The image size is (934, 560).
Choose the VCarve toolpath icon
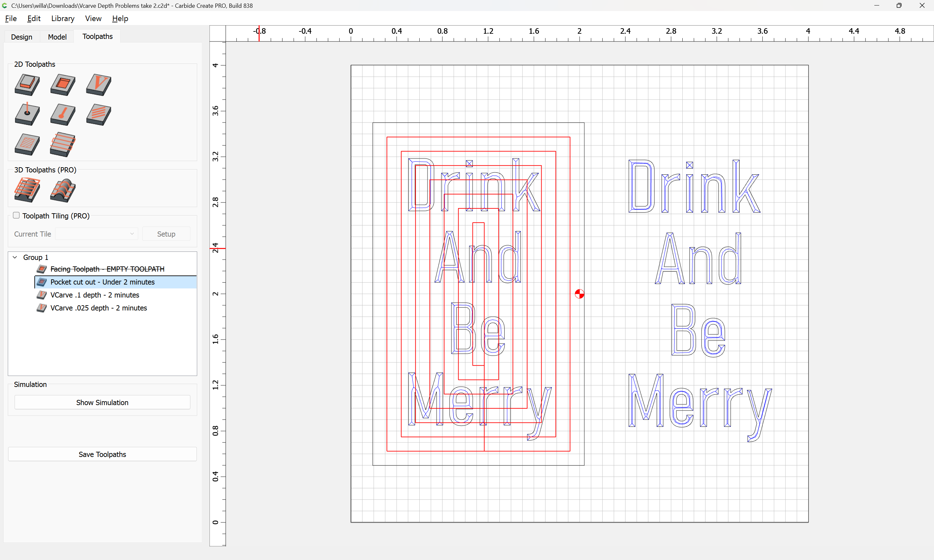coord(99,84)
